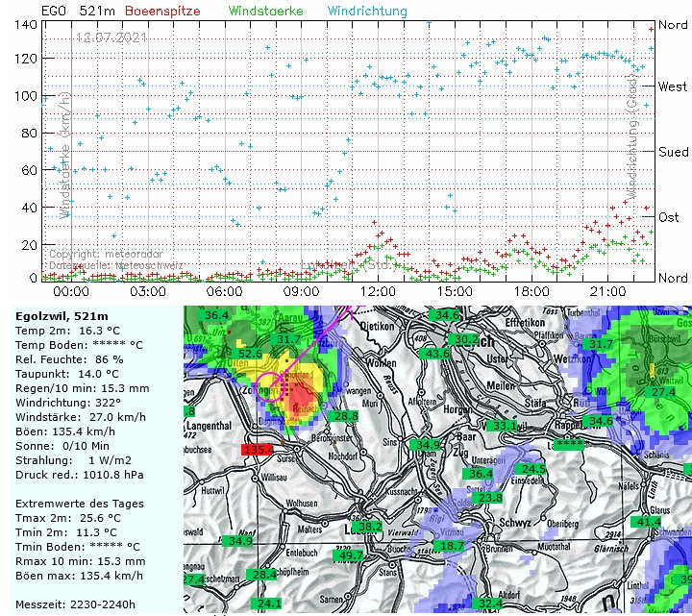Click the Extremwerte des Tages heading
The height and width of the screenshot is (616, 692).
pyautogui.click(x=80, y=504)
